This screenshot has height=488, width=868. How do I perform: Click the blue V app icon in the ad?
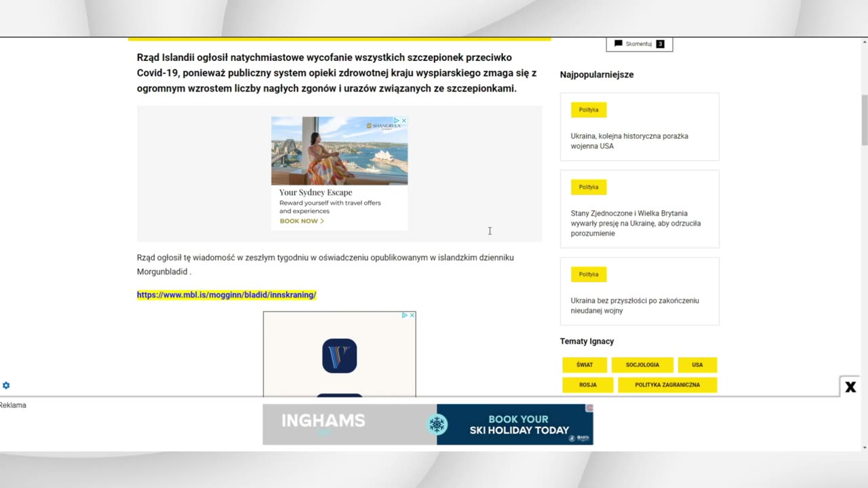339,356
